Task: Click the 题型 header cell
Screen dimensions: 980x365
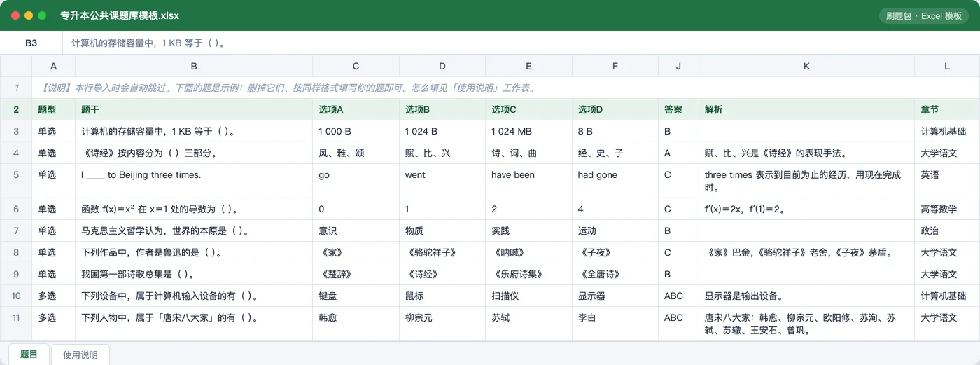Action: point(53,110)
